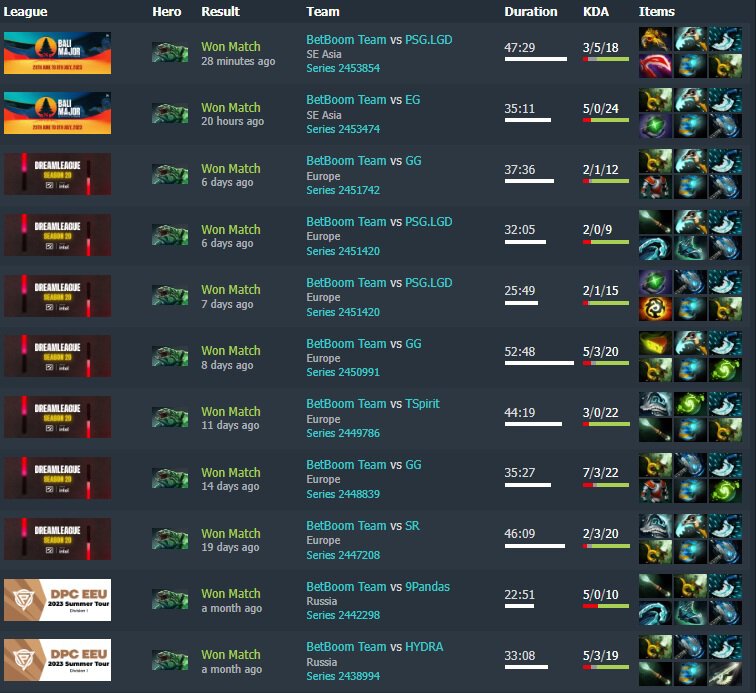Click the green Refresher Orb icon in the EG match

coord(655,126)
